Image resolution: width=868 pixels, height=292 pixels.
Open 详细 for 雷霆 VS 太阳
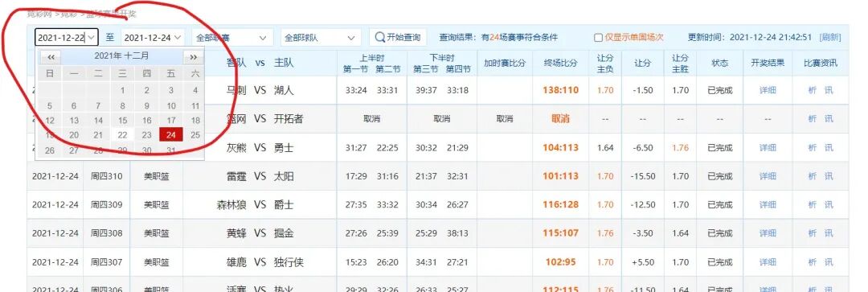[x=768, y=176]
